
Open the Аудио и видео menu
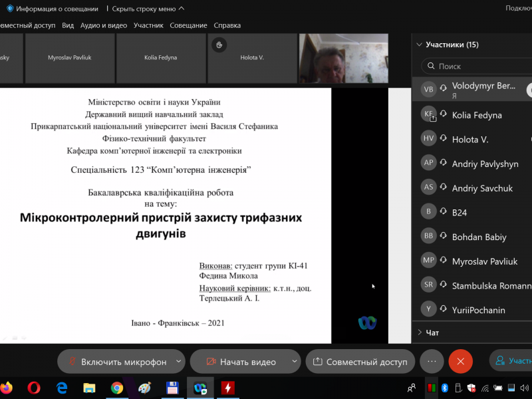click(x=103, y=25)
